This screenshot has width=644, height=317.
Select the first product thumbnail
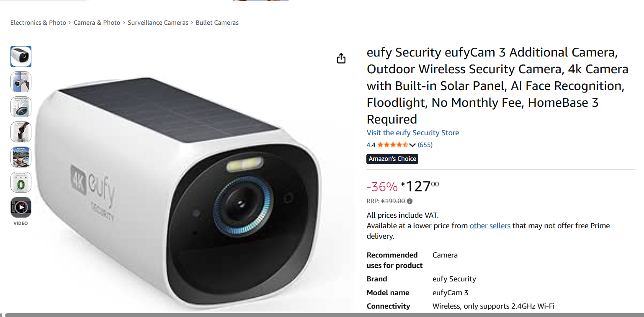pos(21,56)
